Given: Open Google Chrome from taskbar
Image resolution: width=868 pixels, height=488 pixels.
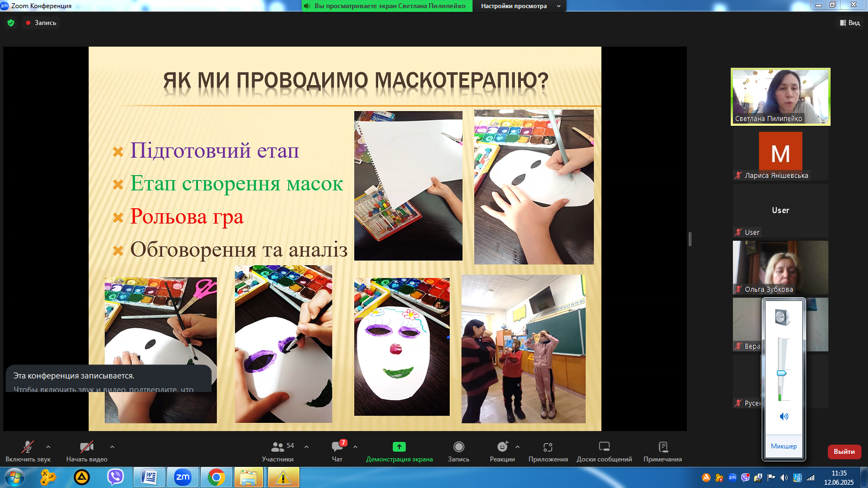Looking at the screenshot, I should coord(216,478).
